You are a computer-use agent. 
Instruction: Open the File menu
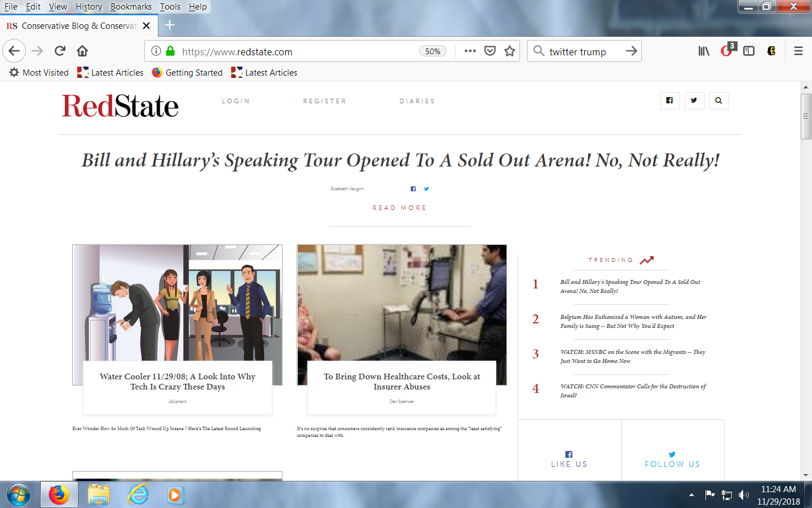(x=11, y=7)
